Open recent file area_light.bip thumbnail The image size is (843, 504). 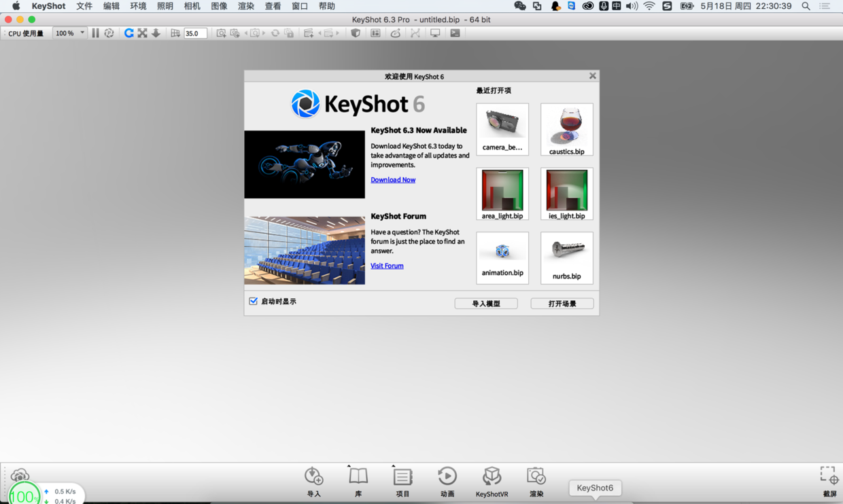pyautogui.click(x=502, y=194)
